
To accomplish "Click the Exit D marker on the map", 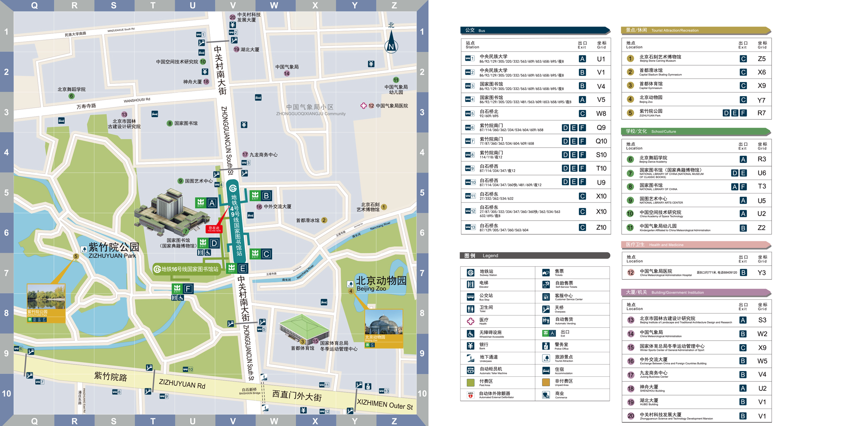I will tap(209, 243).
